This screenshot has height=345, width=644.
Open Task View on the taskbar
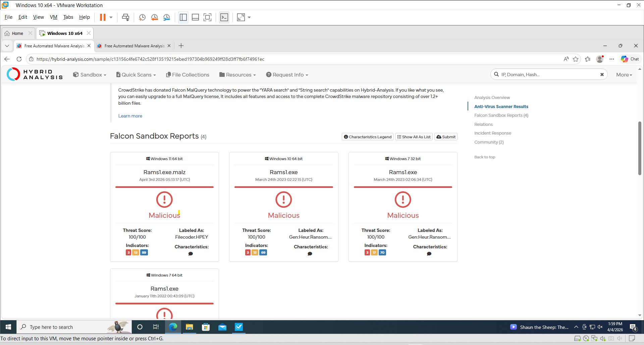pos(156,327)
